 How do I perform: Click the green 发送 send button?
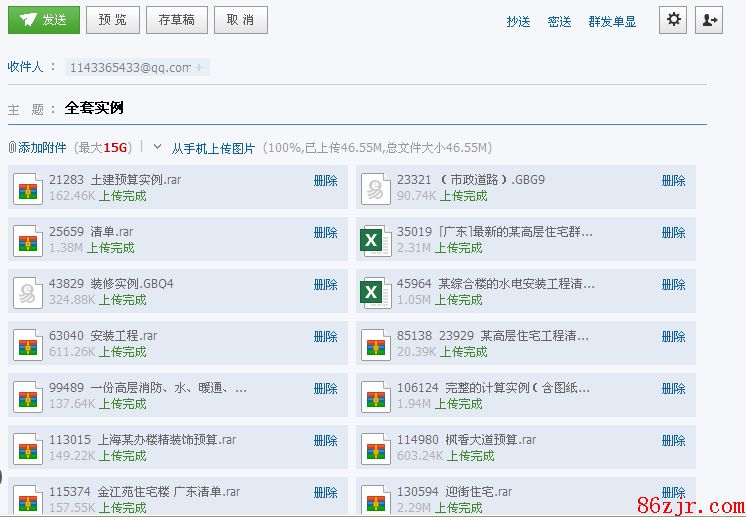[x=43, y=20]
